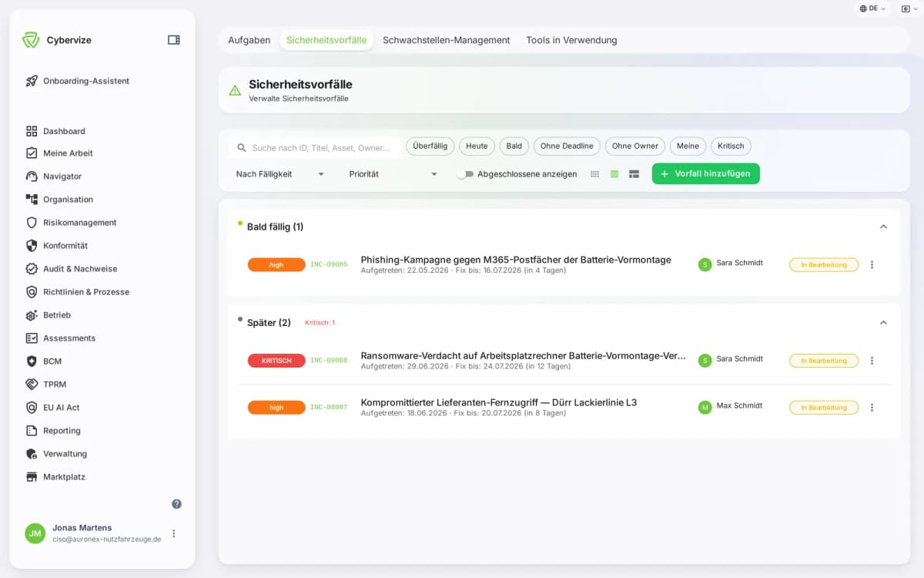Open the Tools in Verwendung tab
Screen dimensions: 924x578
tap(571, 40)
